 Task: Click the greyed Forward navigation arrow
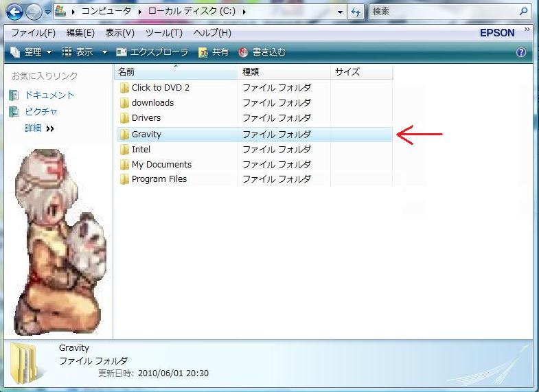34,13
